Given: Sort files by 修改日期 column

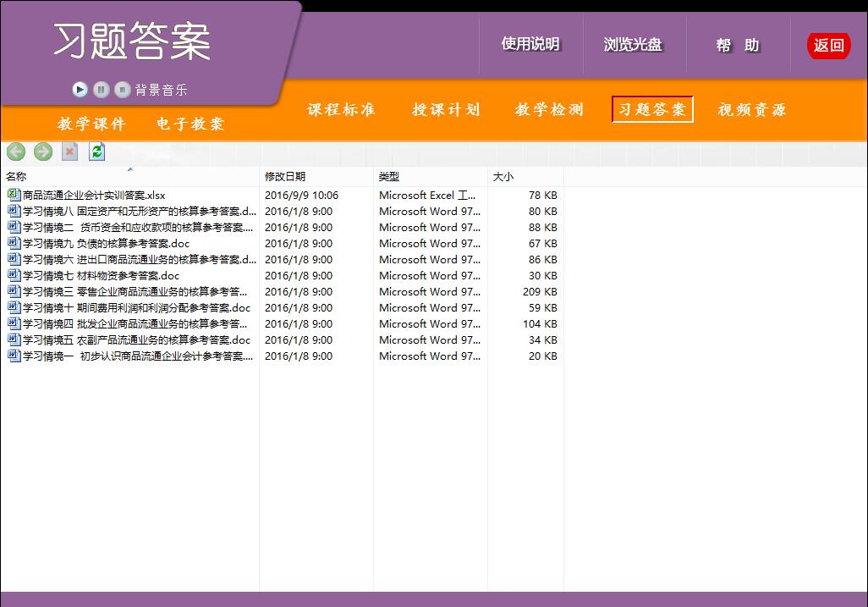Looking at the screenshot, I should coord(315,177).
